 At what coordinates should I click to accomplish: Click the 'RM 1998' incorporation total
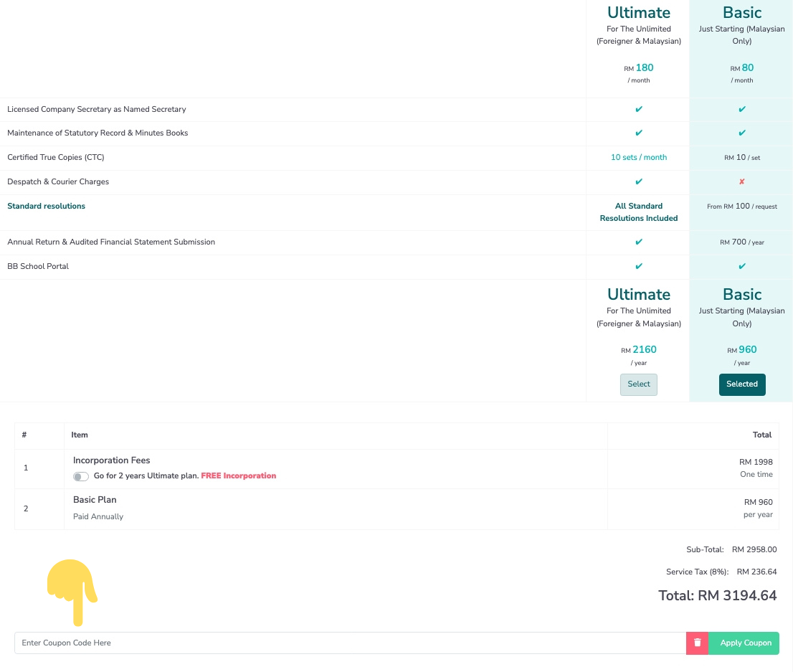756,462
